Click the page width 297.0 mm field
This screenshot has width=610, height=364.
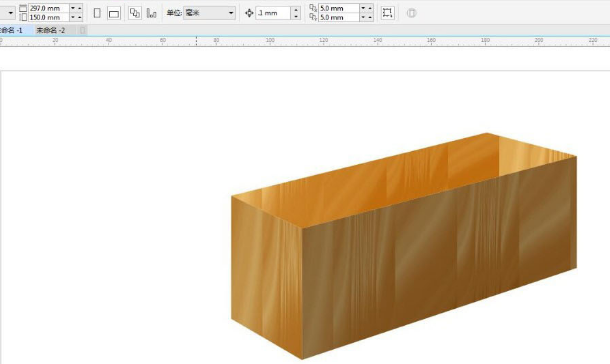(48, 8)
